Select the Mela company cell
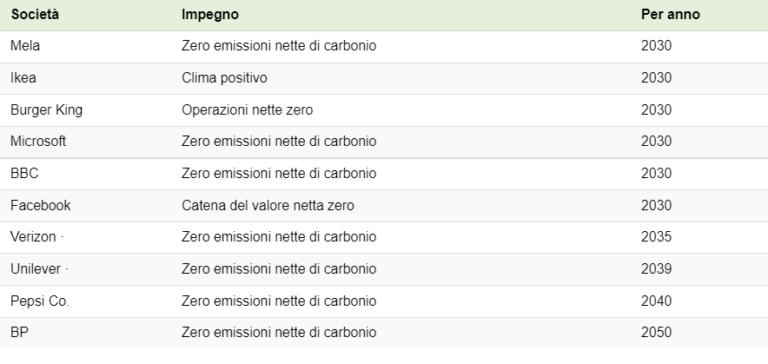 point(25,46)
